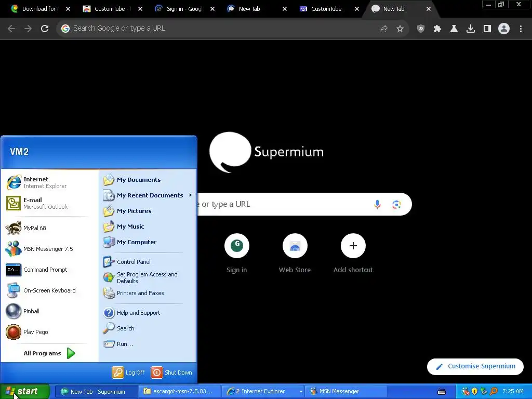Toggle the side panel icon
This screenshot has width=532, height=399.
(x=487, y=29)
